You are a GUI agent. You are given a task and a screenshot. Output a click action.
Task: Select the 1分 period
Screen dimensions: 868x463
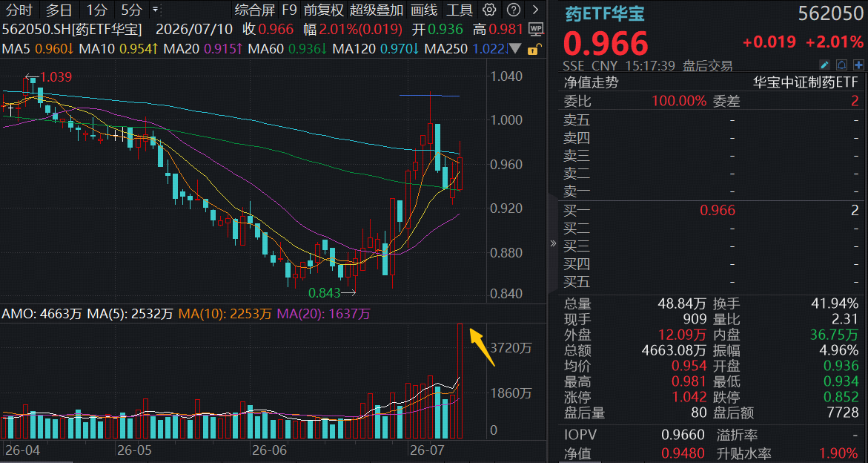tap(97, 10)
